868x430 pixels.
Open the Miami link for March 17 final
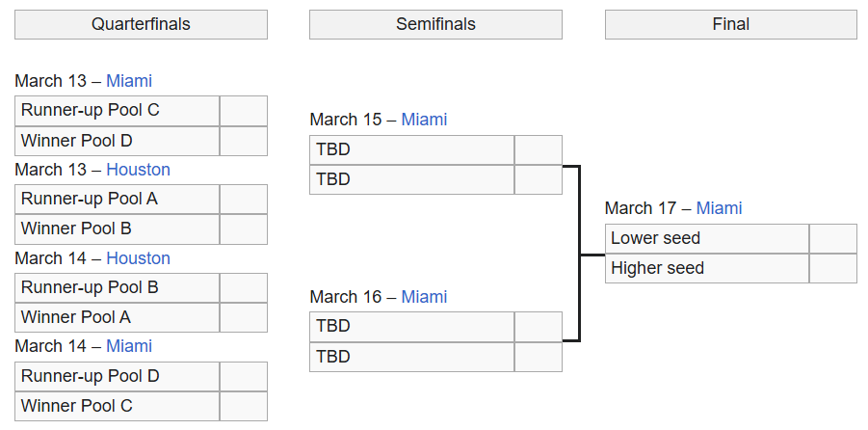coord(719,208)
